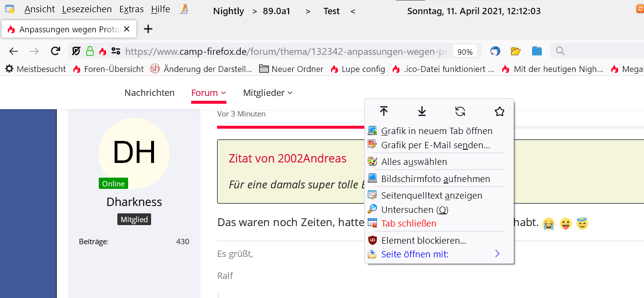The height and width of the screenshot is (298, 644).
Task: Click the notepad icon after Hilfe menu
Action: [184, 9]
